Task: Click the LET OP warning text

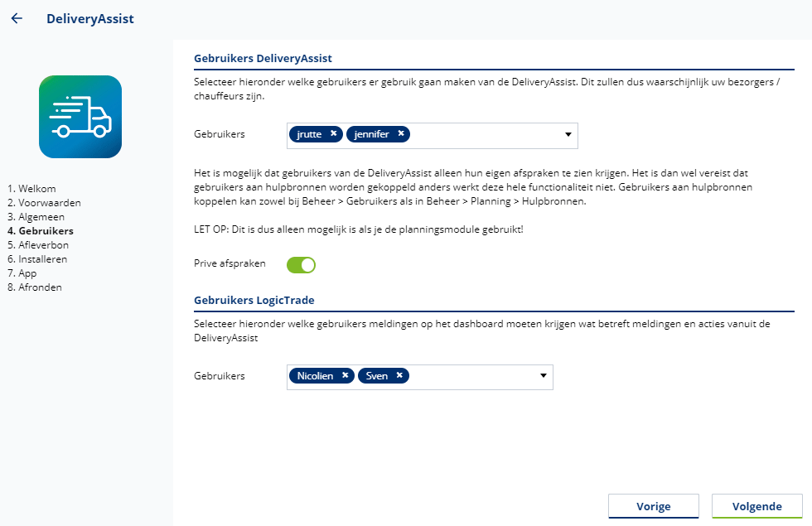Action: tap(358, 229)
